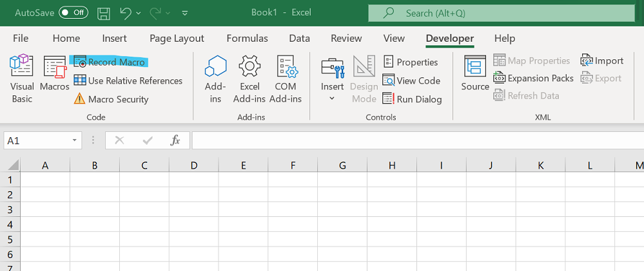Click the View Code button

(x=411, y=80)
